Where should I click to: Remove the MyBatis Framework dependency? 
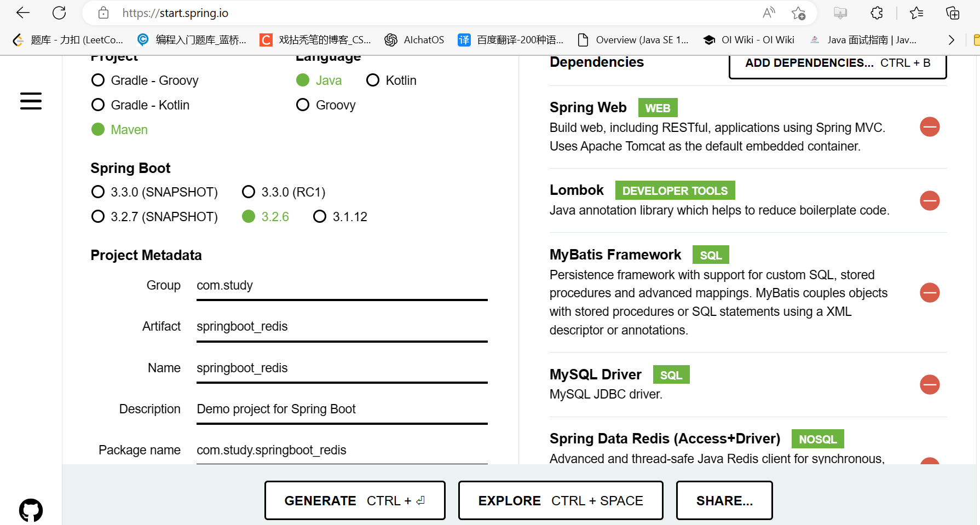(930, 292)
